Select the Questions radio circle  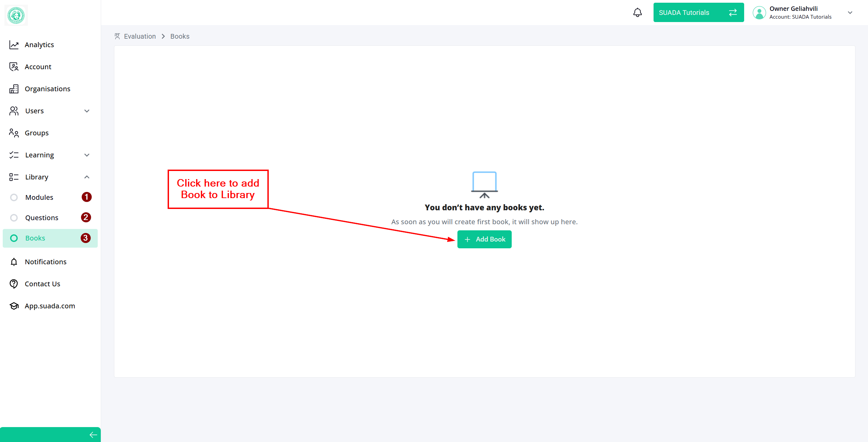click(x=14, y=218)
